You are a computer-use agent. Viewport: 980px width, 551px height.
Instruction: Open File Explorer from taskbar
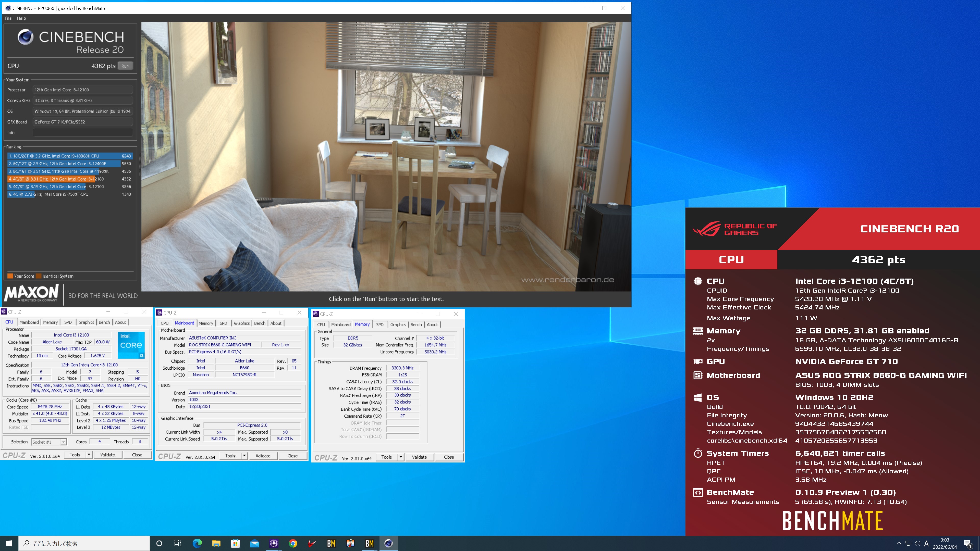(216, 543)
